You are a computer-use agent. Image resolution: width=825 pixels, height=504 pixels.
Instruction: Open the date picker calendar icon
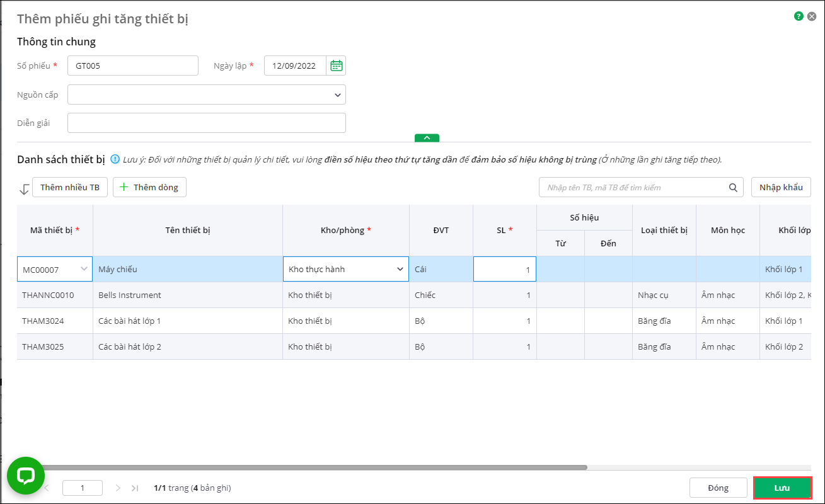pyautogui.click(x=337, y=66)
